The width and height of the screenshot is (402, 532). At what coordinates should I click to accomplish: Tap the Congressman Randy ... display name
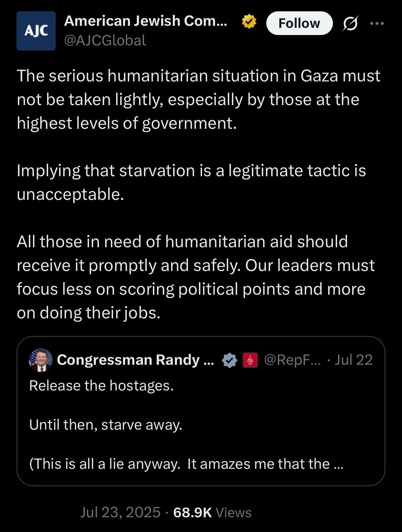pyautogui.click(x=135, y=360)
